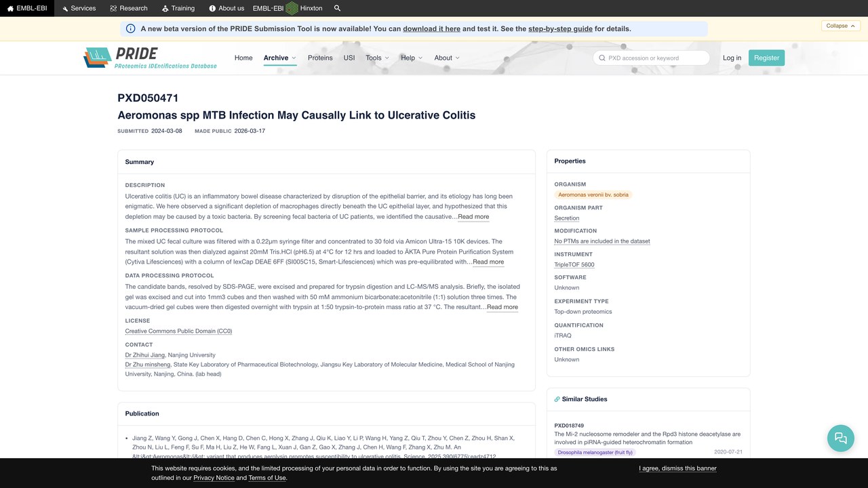
Task: Open the Privacy Notice link
Action: click(214, 478)
